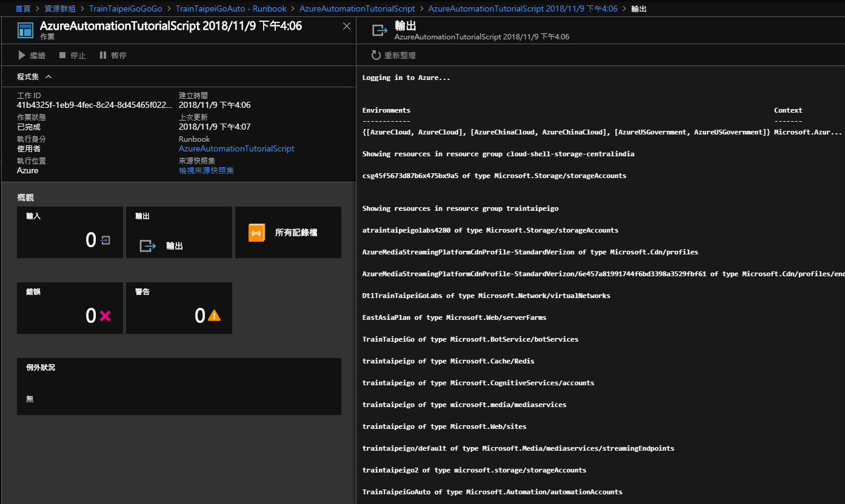845x504 pixels.
Task: Click the last updated time 下午4:07
Action: [215, 127]
